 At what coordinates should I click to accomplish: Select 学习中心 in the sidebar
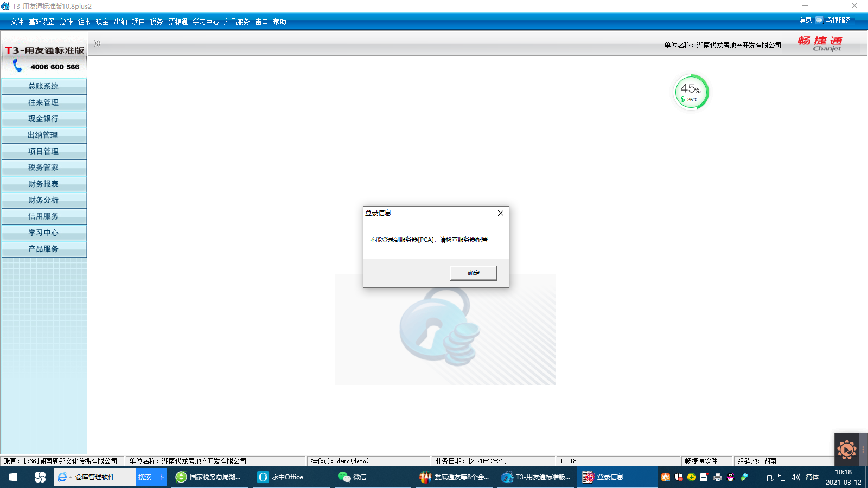44,233
